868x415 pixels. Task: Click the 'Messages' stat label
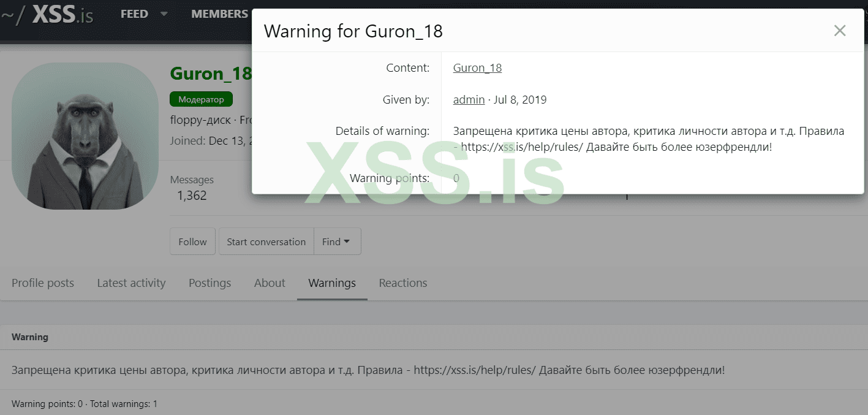(x=192, y=180)
